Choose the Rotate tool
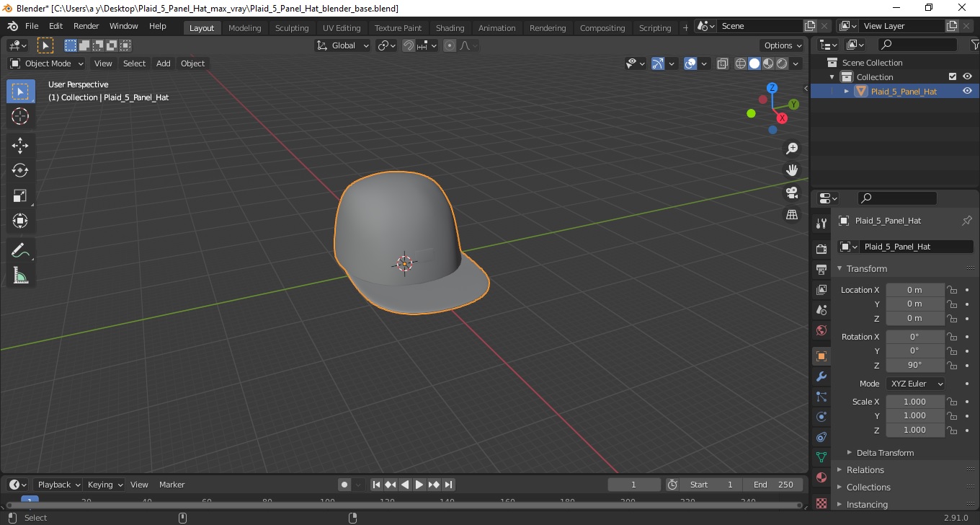Image resolution: width=980 pixels, height=525 pixels. click(20, 170)
